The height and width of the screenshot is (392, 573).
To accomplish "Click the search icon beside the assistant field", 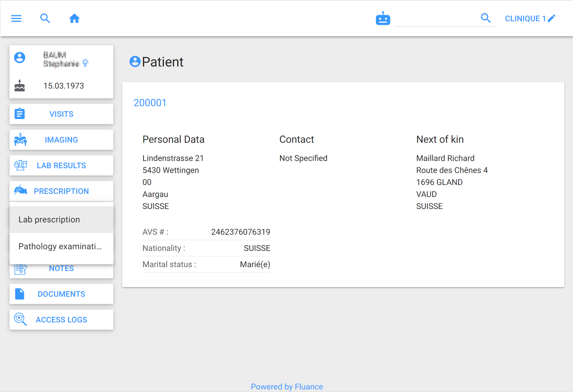I will tap(486, 18).
